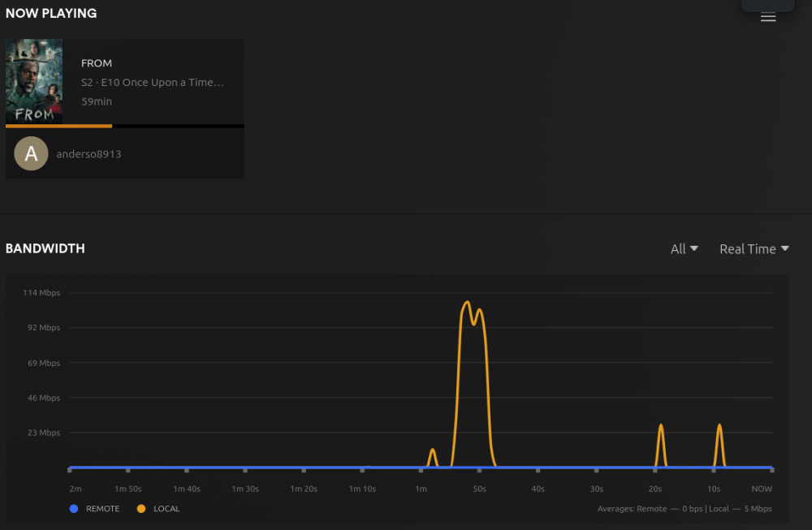Open episode S2 E10 Once Upon a Time
812x530 pixels.
152,82
